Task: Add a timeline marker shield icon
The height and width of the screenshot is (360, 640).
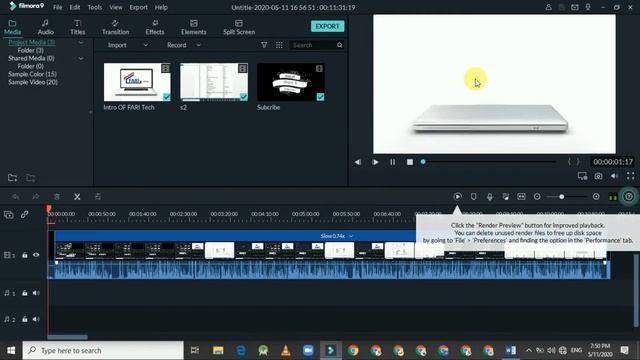Action: 473,197
